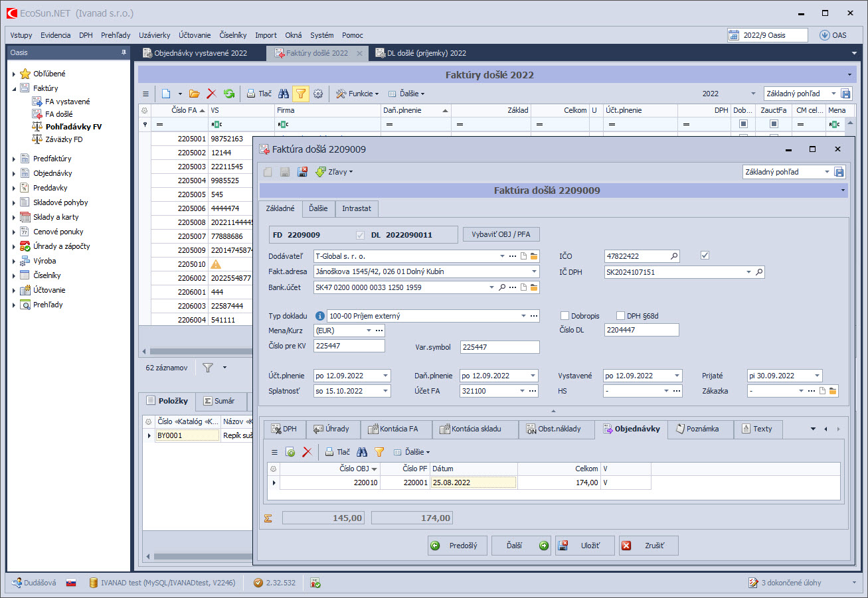Click the green refresh icon in main toolbar
The width and height of the screenshot is (868, 598).
pyautogui.click(x=228, y=94)
